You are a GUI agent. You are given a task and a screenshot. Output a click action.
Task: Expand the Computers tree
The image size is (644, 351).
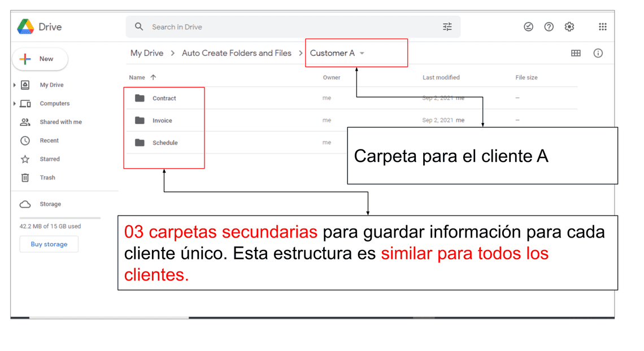(x=15, y=104)
